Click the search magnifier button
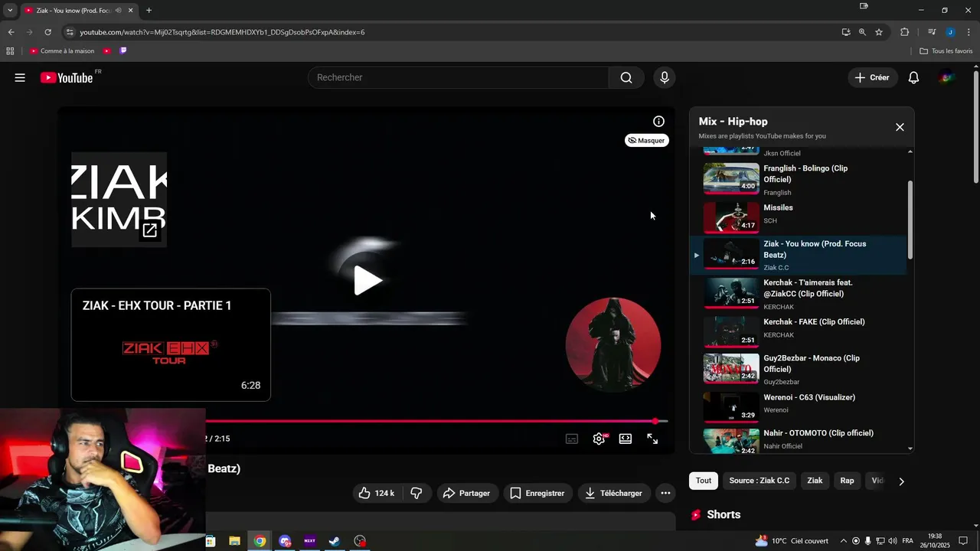This screenshot has height=551, width=980. coord(626,77)
